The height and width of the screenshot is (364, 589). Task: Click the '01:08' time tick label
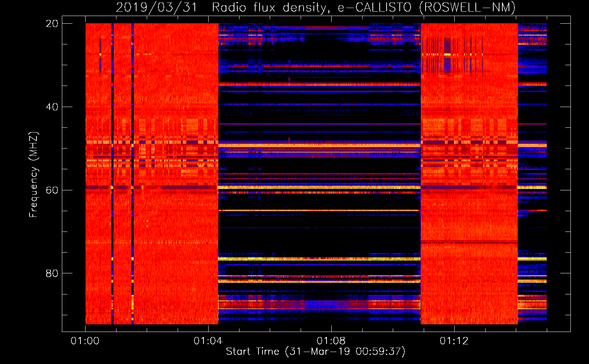click(331, 341)
